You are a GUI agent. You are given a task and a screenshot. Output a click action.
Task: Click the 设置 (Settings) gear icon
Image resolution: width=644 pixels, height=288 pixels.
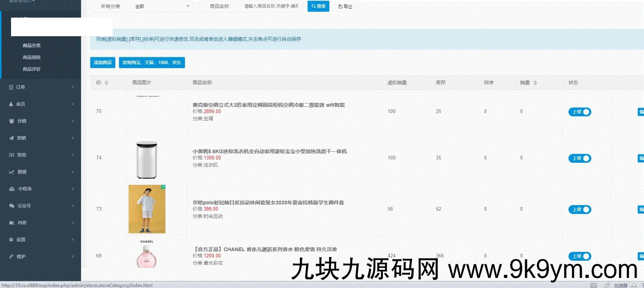[x=11, y=240]
